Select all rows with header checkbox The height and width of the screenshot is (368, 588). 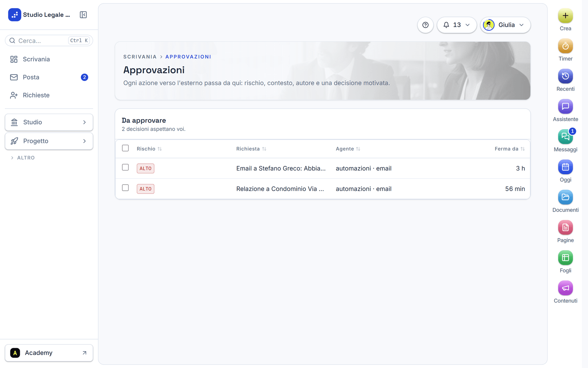pos(125,148)
